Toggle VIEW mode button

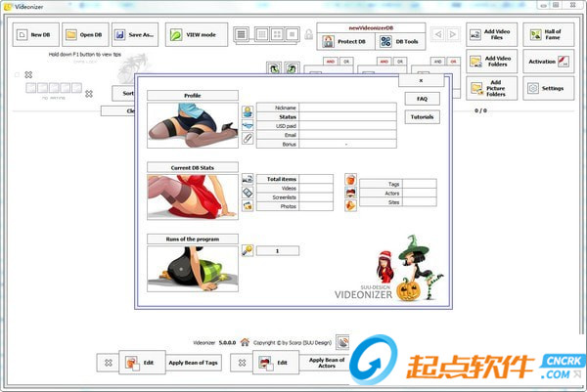click(197, 35)
